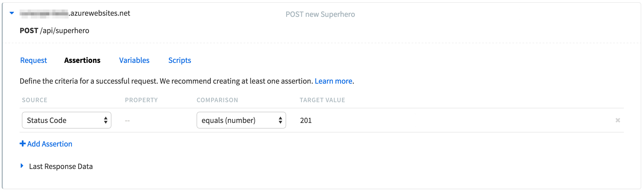Click the POST /api/superhero request line
The width and height of the screenshot is (644, 192).
[55, 31]
